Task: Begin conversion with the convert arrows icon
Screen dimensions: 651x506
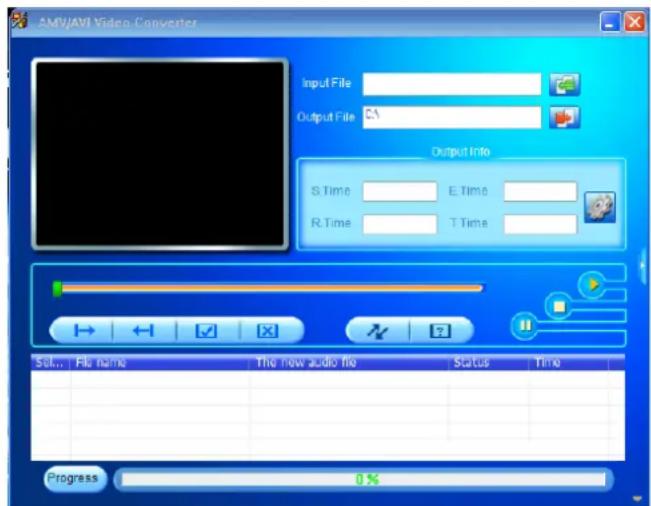Action: [x=378, y=331]
